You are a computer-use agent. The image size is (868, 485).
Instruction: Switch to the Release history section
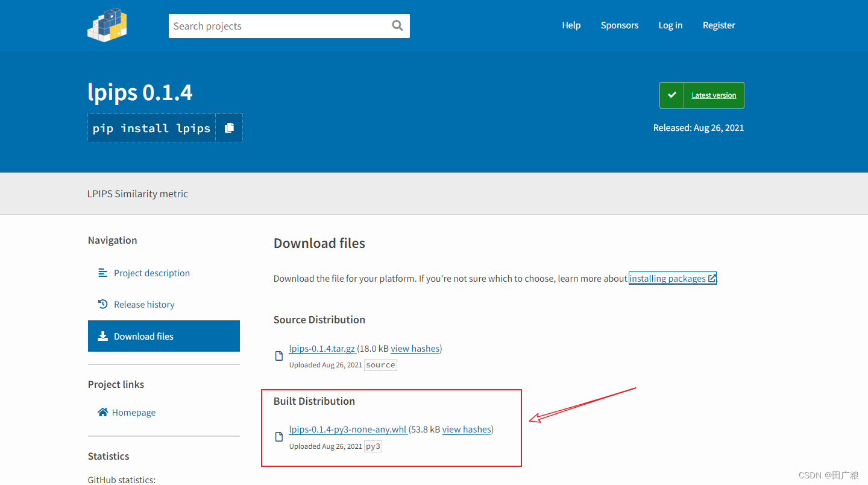tap(144, 304)
